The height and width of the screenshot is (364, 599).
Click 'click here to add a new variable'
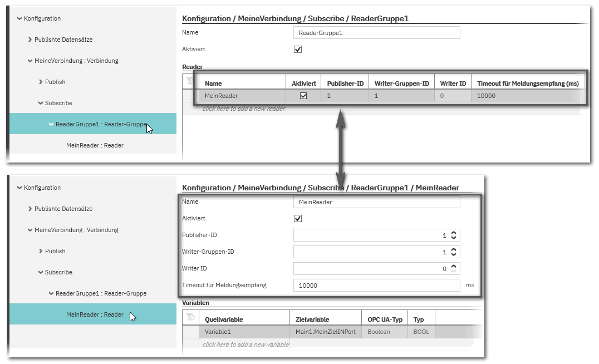(246, 344)
